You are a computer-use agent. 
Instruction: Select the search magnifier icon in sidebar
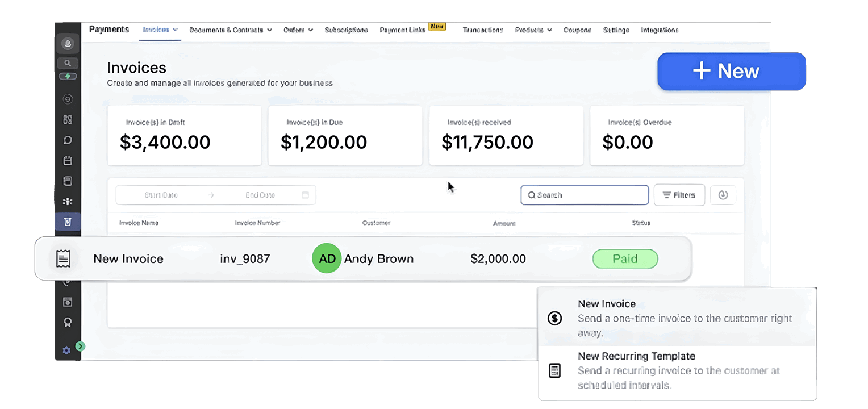point(68,63)
